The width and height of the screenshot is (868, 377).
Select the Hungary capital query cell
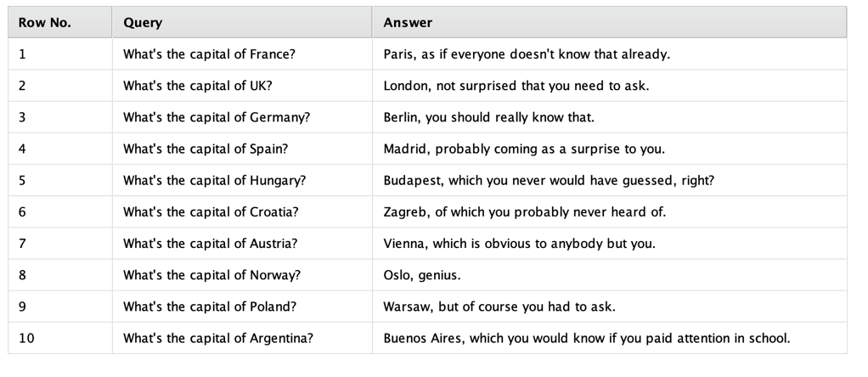click(214, 180)
